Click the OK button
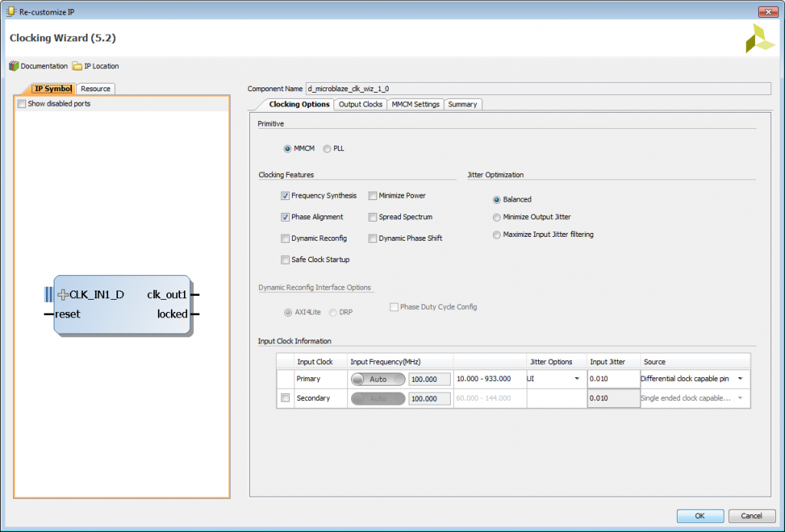Viewport: 785px width, 532px height. (699, 516)
